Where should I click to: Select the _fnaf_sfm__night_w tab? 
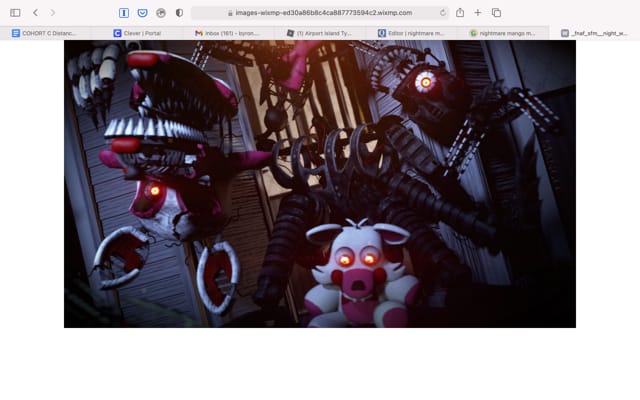596,33
